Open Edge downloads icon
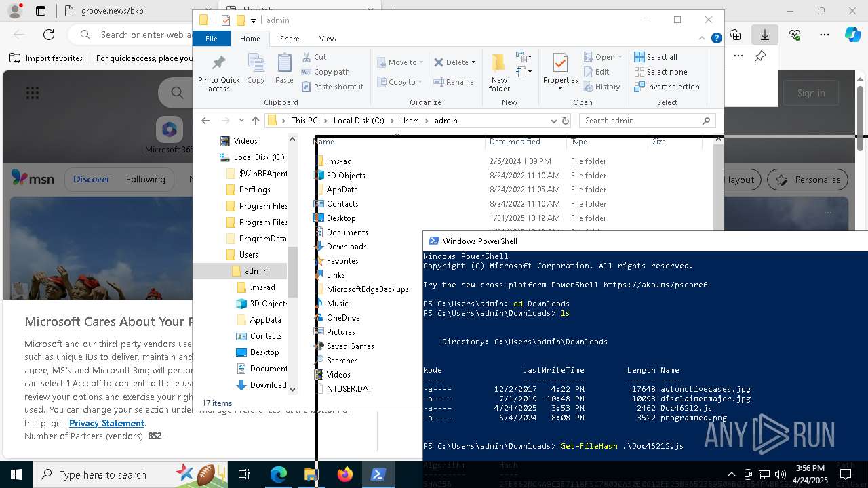The width and height of the screenshot is (868, 488). tap(765, 34)
